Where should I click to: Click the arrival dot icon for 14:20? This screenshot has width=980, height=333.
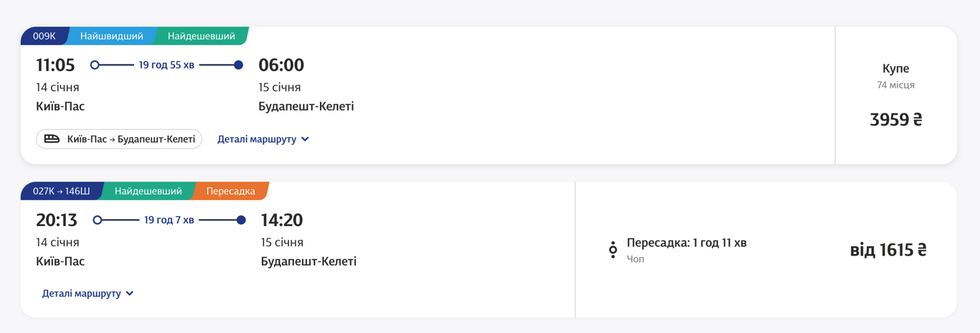pos(241,220)
